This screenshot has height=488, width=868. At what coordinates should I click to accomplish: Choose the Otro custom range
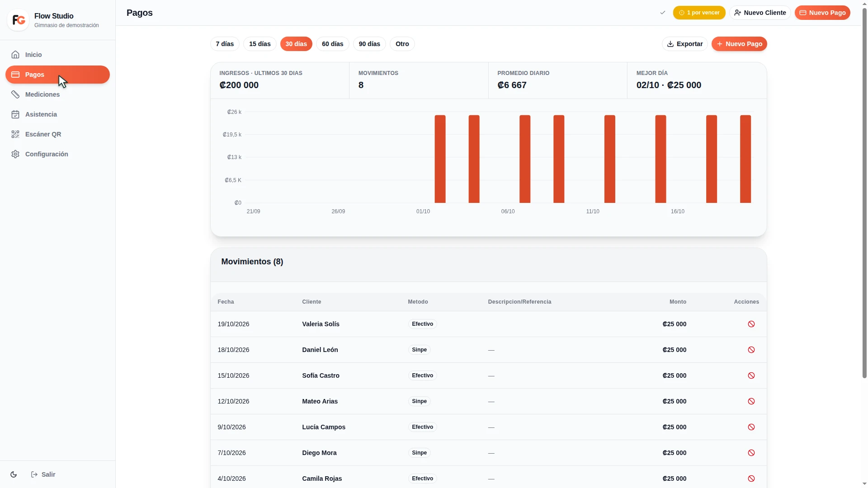(x=402, y=44)
